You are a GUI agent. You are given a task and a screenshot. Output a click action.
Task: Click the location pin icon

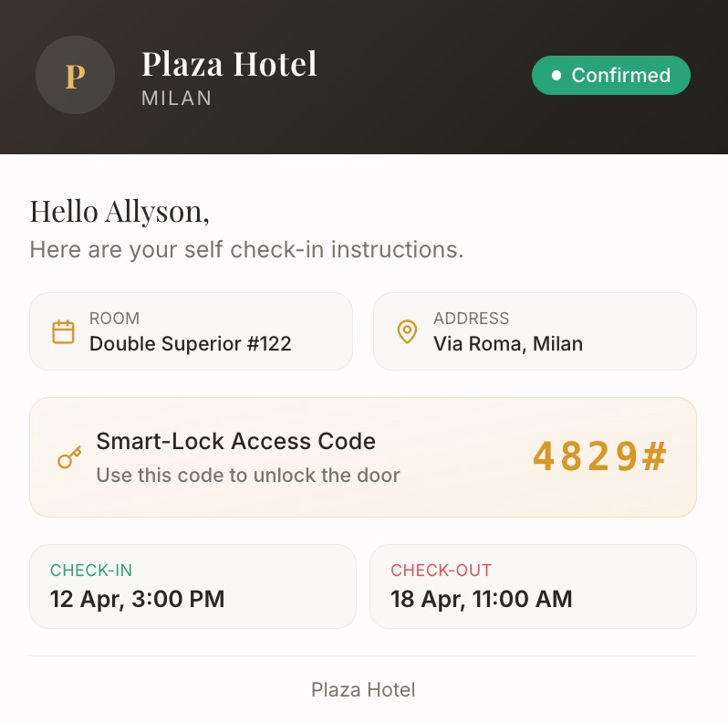point(407,331)
